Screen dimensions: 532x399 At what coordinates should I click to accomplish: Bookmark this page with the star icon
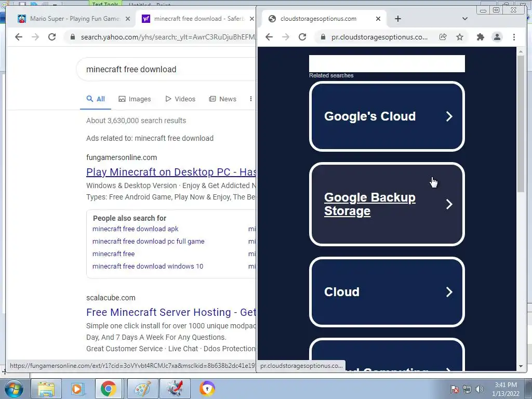(x=460, y=37)
